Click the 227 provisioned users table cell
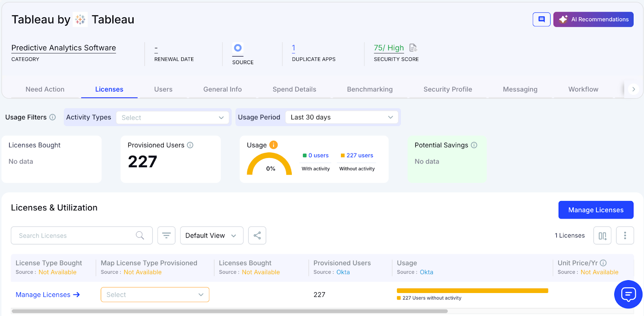This screenshot has width=644, height=316. point(320,295)
